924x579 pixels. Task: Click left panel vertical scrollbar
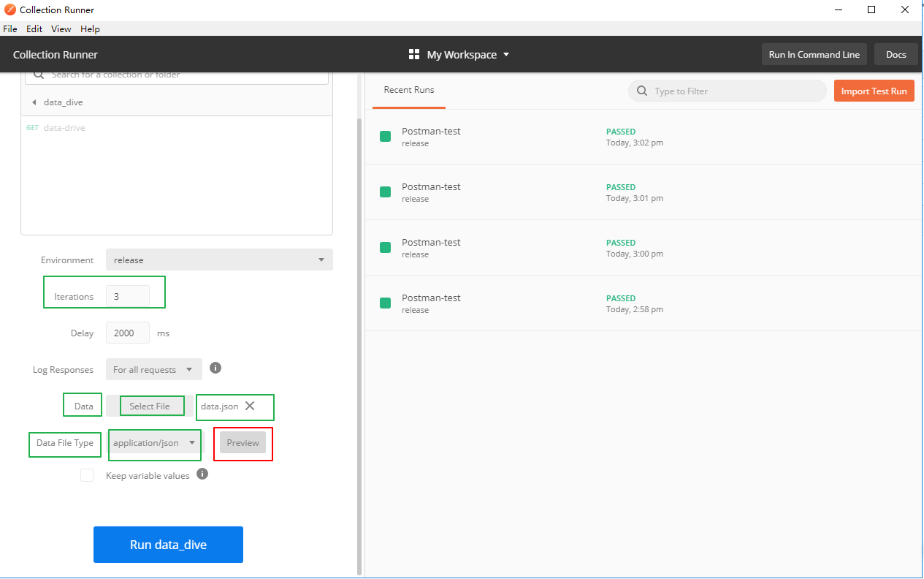coord(359,347)
